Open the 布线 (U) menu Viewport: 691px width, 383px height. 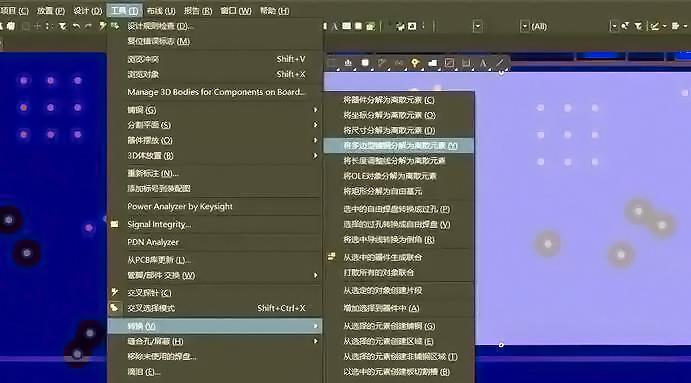point(161,11)
